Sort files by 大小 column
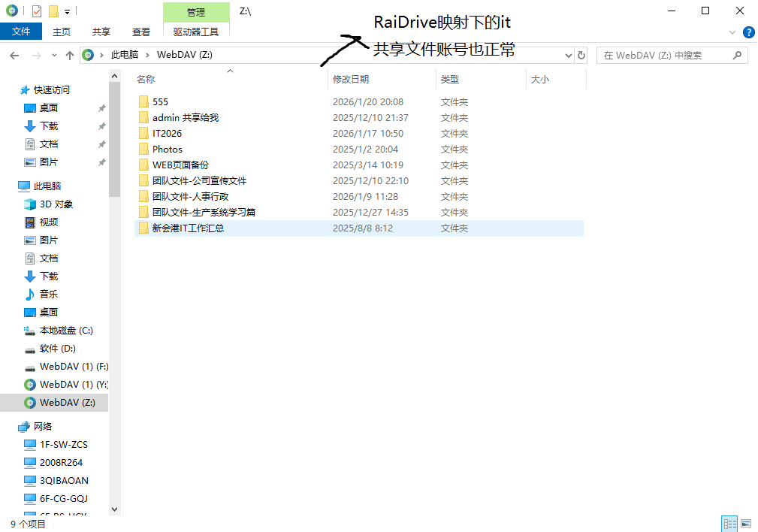 click(x=540, y=80)
